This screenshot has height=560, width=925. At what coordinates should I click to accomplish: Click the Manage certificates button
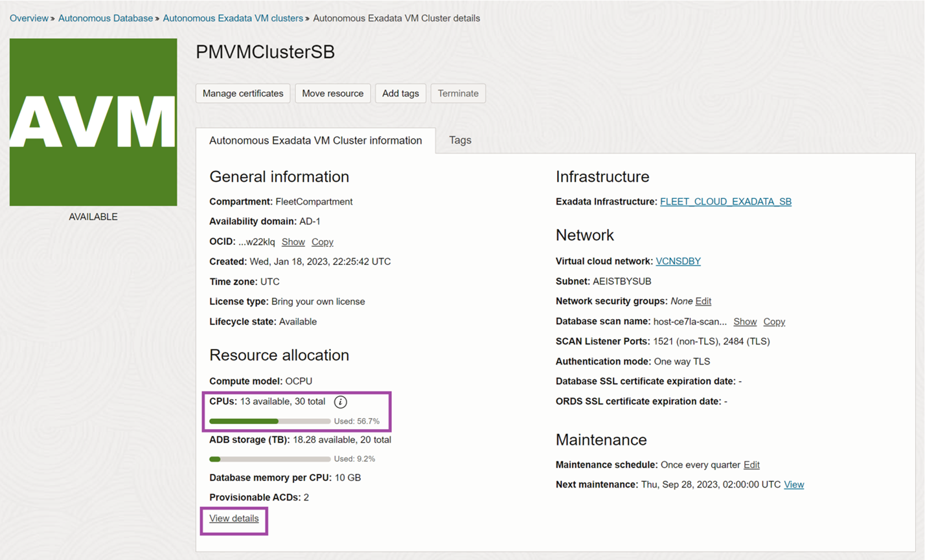242,93
